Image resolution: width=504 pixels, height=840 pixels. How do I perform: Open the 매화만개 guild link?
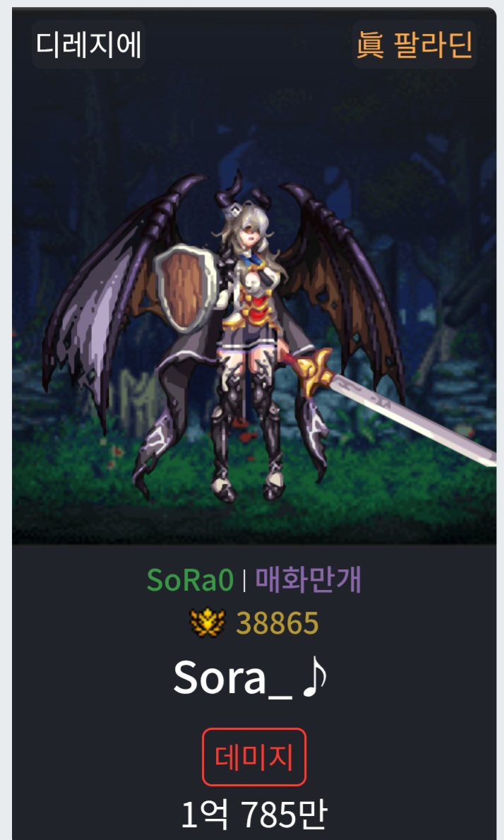308,579
